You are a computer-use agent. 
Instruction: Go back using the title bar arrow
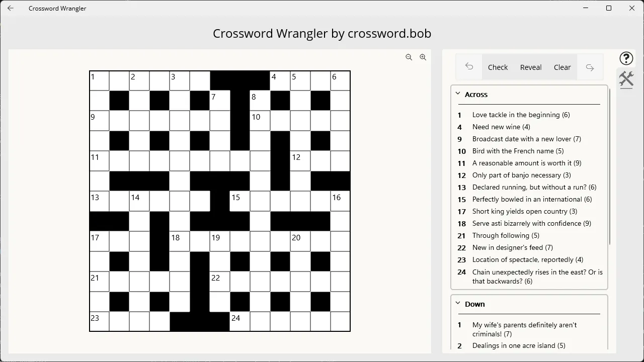tap(11, 8)
